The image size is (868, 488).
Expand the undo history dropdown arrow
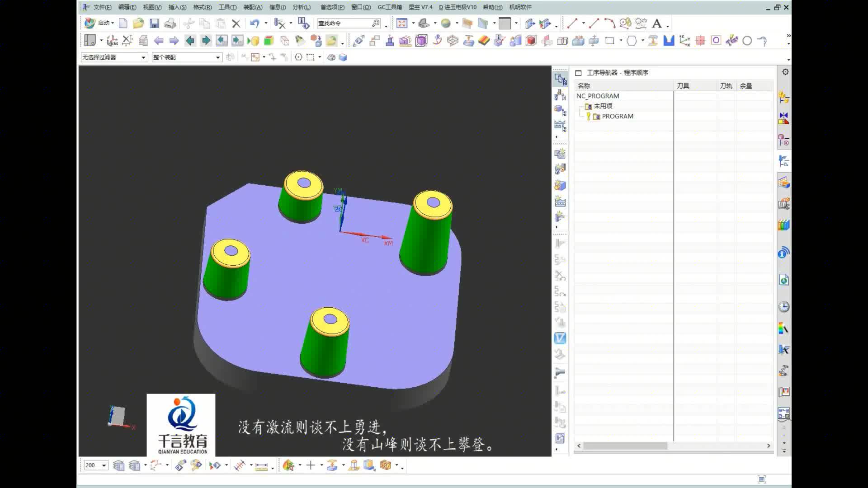266,23
